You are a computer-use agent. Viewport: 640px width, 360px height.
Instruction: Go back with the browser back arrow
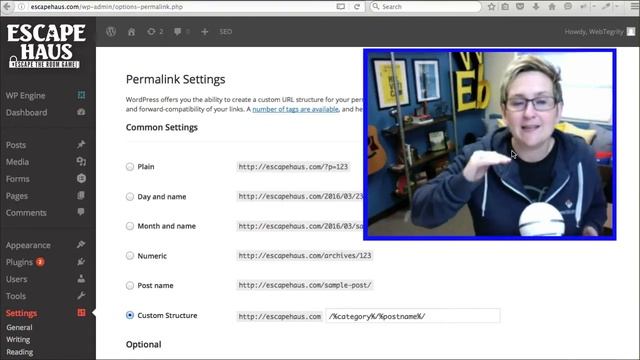coord(7,7)
